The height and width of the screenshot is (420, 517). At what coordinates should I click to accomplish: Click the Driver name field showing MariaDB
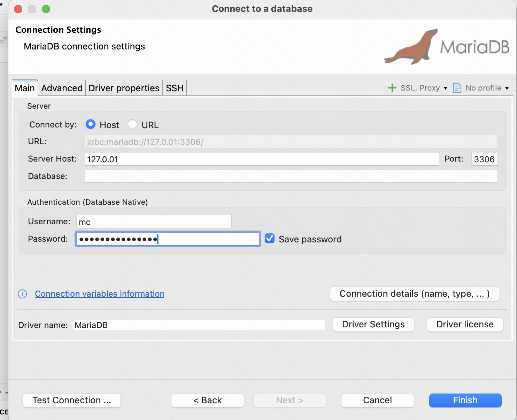click(199, 325)
